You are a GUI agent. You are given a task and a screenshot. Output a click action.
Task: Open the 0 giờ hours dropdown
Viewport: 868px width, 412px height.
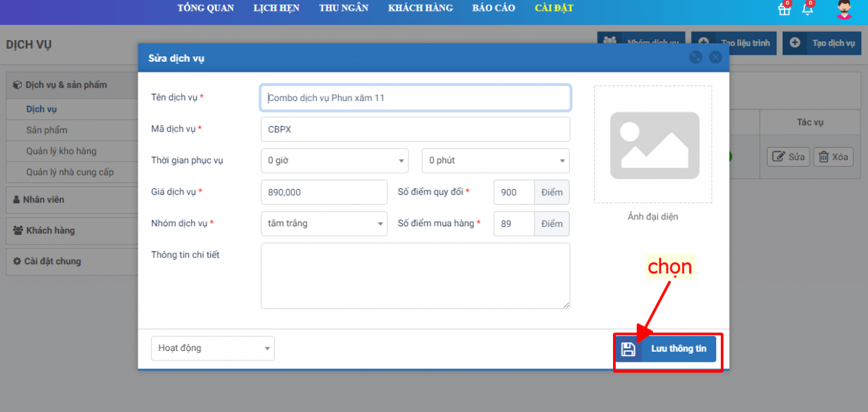[334, 161]
